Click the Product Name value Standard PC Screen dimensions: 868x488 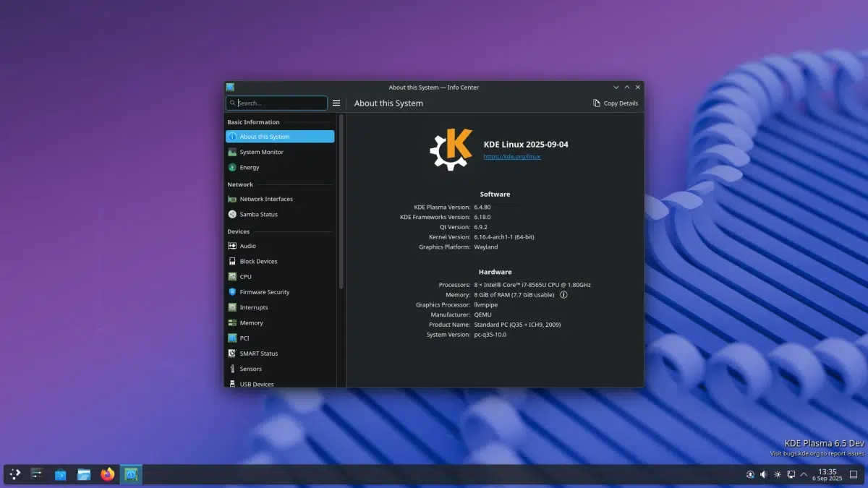click(x=517, y=325)
